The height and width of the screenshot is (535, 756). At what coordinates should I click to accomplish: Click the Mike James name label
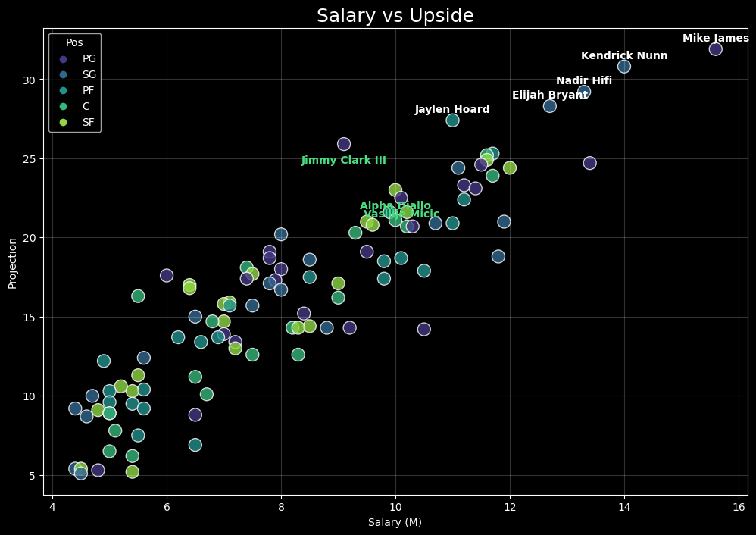point(715,39)
